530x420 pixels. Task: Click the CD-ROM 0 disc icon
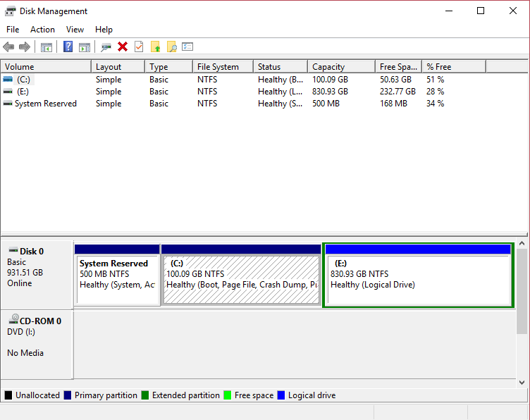click(13, 319)
